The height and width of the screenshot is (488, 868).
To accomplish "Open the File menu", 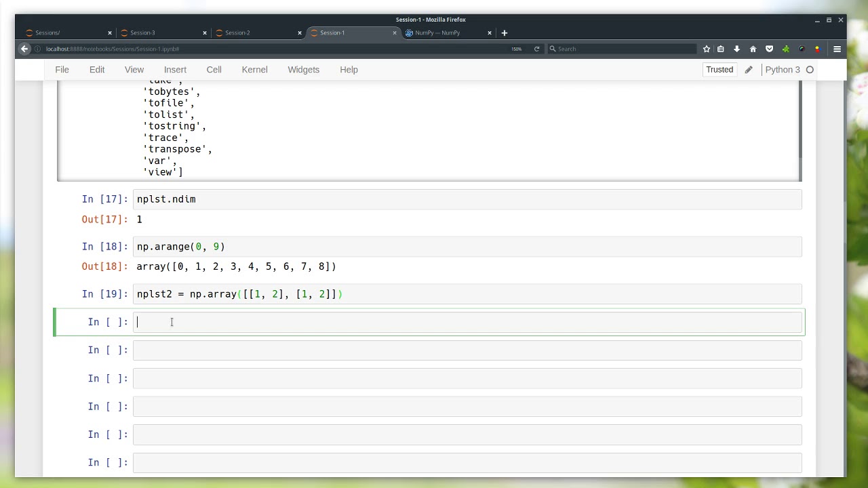I will pyautogui.click(x=62, y=70).
